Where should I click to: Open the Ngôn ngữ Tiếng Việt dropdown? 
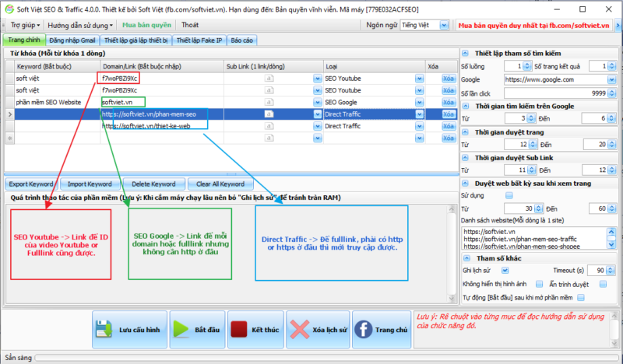444,25
